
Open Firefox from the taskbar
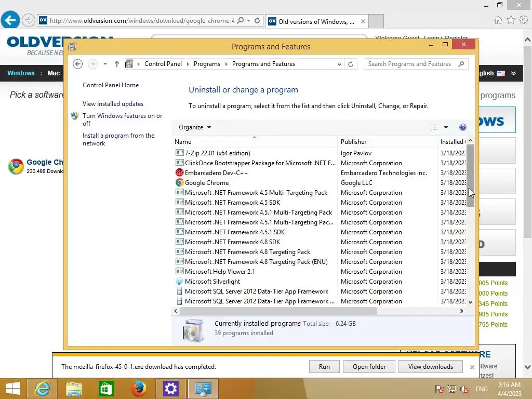(138, 389)
